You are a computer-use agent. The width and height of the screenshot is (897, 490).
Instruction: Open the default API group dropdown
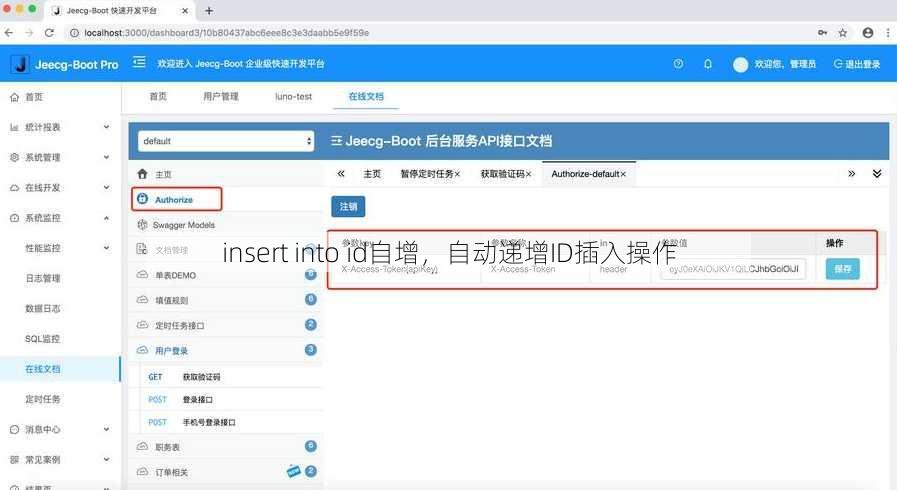pyautogui.click(x=226, y=141)
